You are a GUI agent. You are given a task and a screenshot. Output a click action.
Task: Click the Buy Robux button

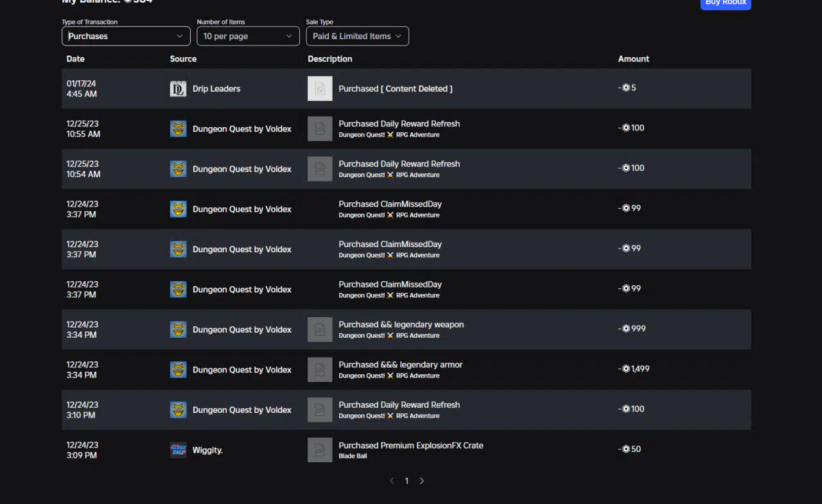[725, 3]
